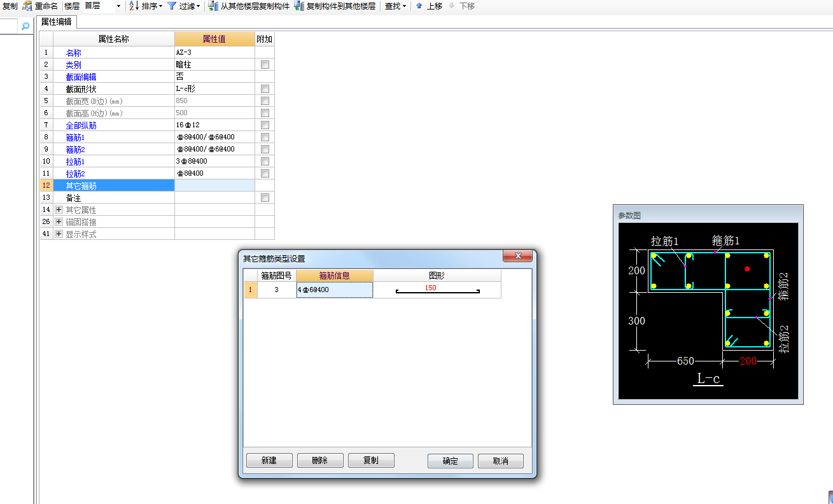Toggle the 拉筋1 row checkbox

pyautogui.click(x=265, y=162)
